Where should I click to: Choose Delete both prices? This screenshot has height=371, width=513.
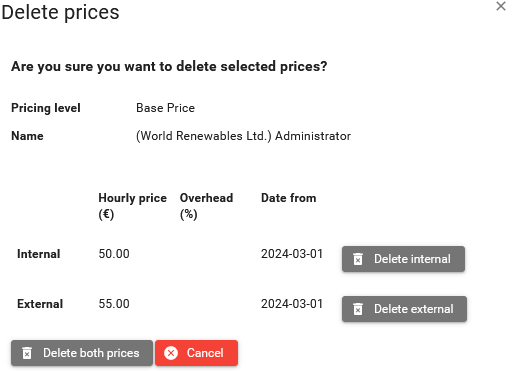pos(82,353)
